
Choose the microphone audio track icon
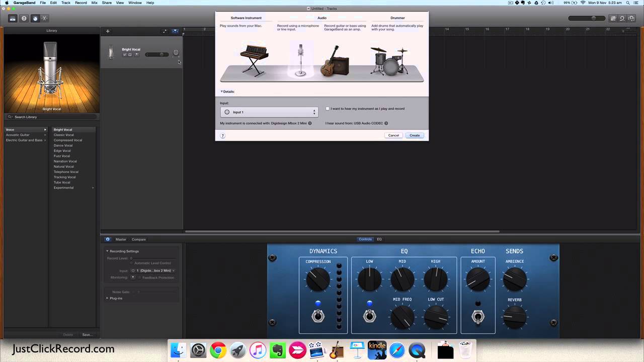[x=300, y=60]
